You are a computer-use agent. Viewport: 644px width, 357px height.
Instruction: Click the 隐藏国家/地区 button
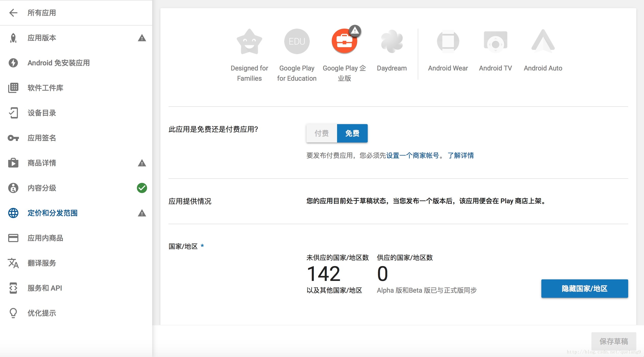[584, 288]
